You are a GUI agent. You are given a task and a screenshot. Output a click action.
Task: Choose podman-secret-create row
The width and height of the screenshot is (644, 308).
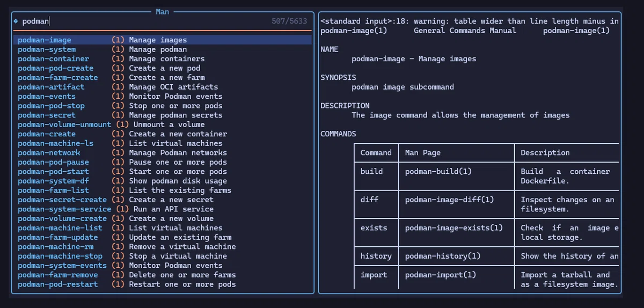pyautogui.click(x=162, y=200)
